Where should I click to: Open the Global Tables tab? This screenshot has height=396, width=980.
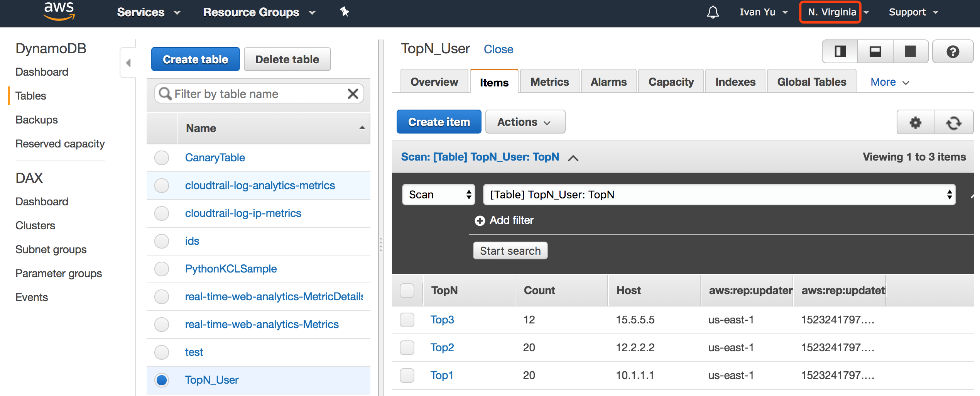811,82
